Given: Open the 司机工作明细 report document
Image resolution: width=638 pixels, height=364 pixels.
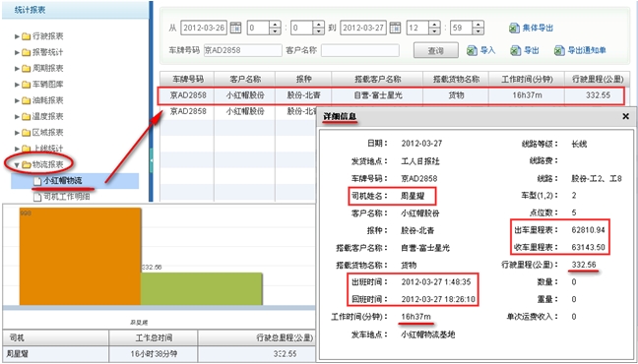Looking at the screenshot, I should click(x=66, y=197).
